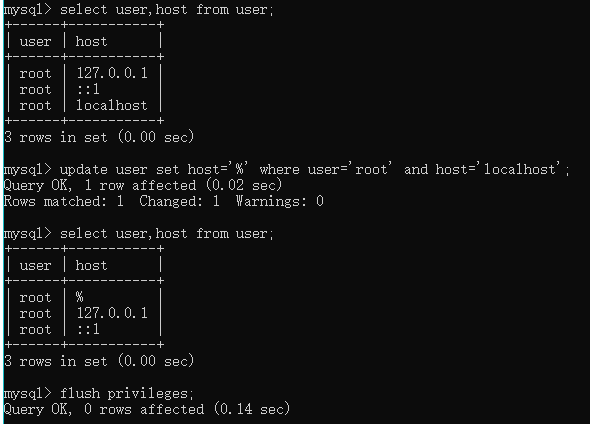Click the second 'select user,host from user' command
The width and height of the screenshot is (590, 424).
pyautogui.click(x=167, y=234)
